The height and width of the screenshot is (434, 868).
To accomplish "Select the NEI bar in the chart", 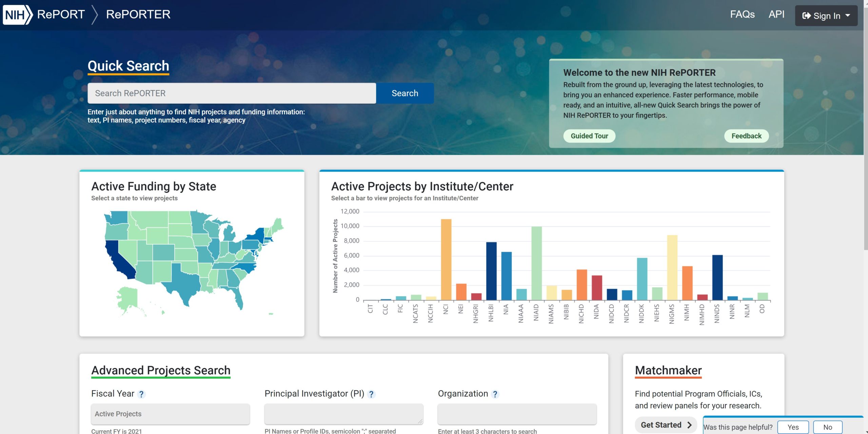I will (461, 292).
